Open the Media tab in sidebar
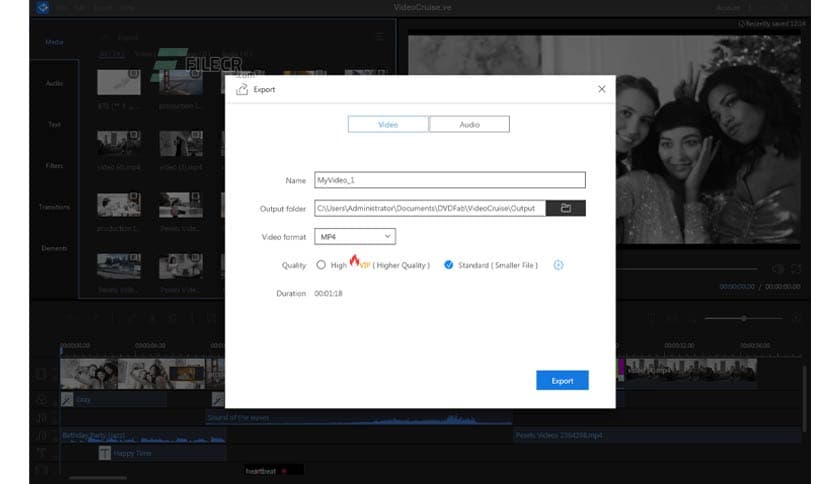This screenshot has height=484, width=836. point(54,42)
